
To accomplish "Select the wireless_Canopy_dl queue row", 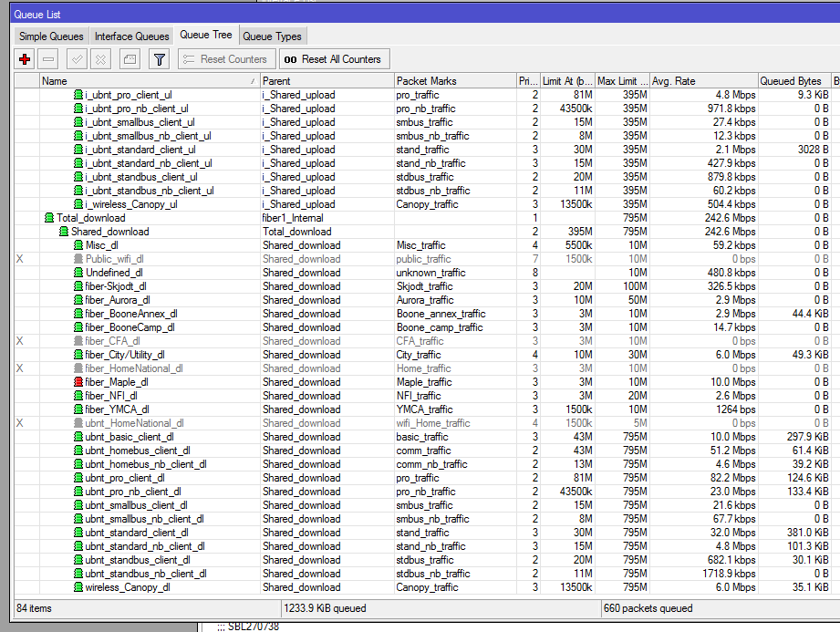I will click(x=127, y=587).
